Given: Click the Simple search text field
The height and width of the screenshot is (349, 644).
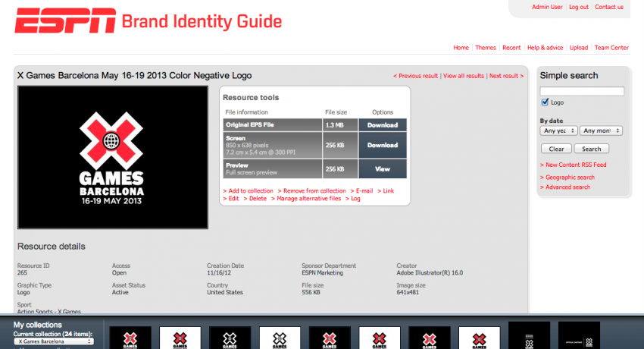Looking at the screenshot, I should (x=582, y=91).
